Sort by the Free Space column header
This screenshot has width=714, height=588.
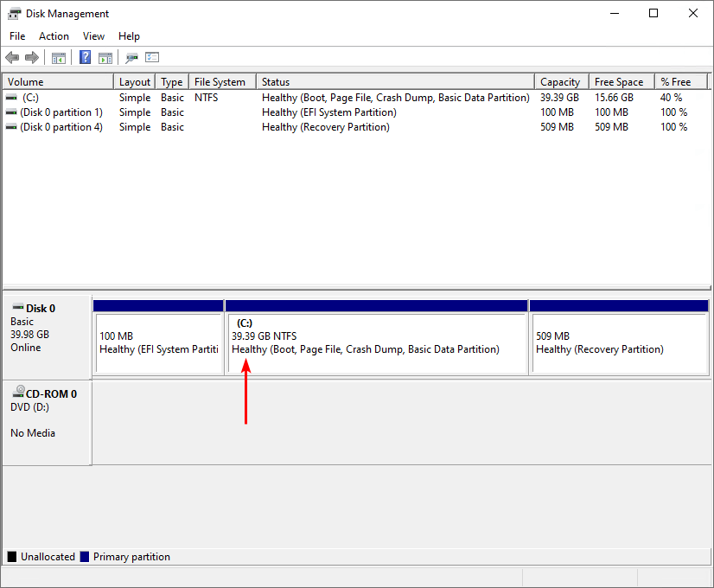pos(622,82)
